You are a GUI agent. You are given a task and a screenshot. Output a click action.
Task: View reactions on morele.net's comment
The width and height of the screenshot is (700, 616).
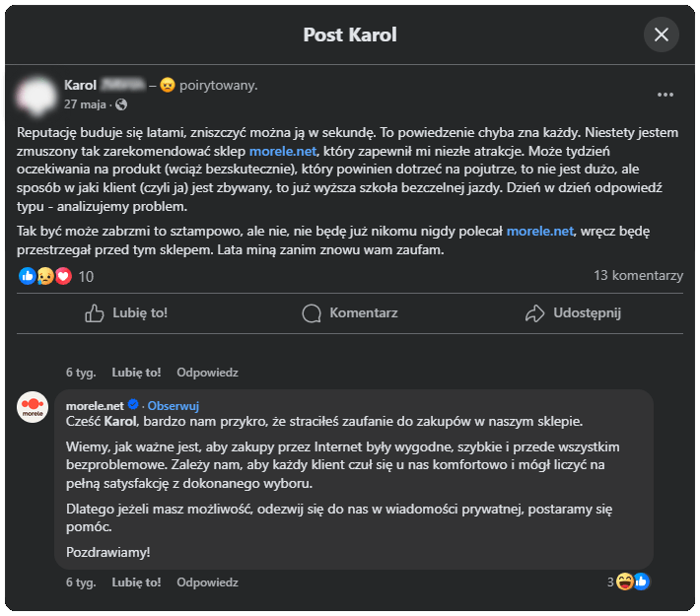629,582
